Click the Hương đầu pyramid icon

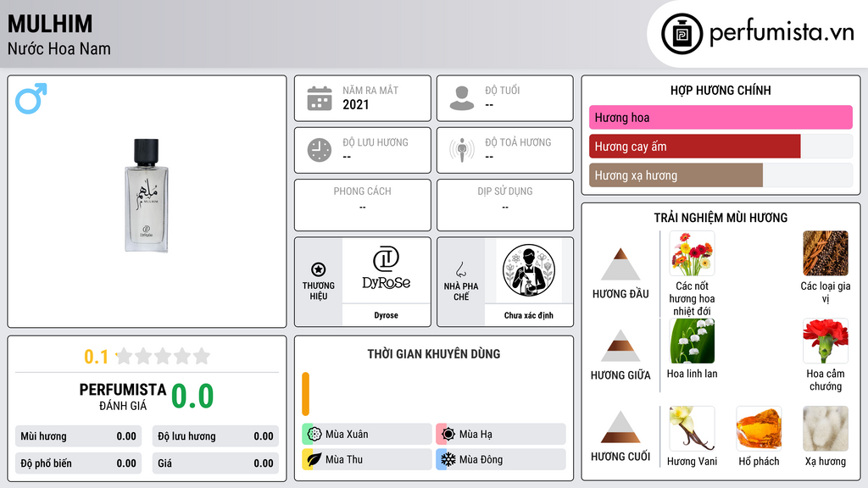click(x=620, y=264)
